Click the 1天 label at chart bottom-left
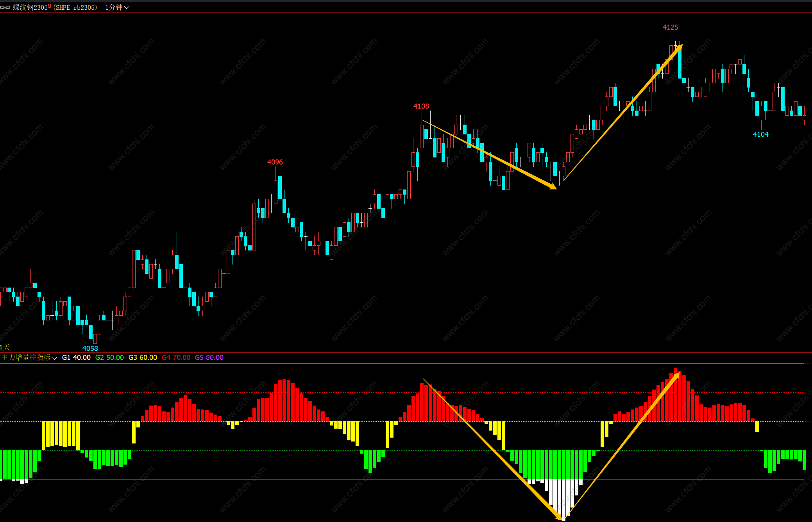This screenshot has width=812, height=522. click(x=5, y=347)
